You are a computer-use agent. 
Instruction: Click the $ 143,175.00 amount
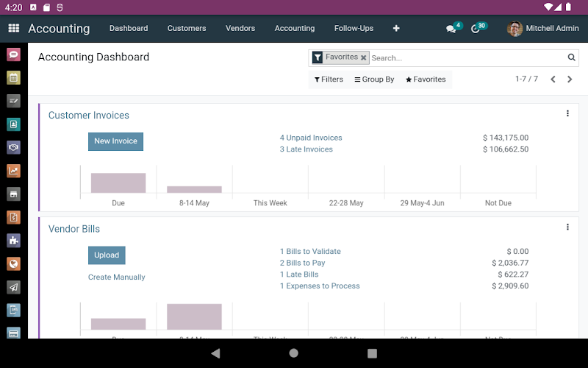[x=506, y=138]
